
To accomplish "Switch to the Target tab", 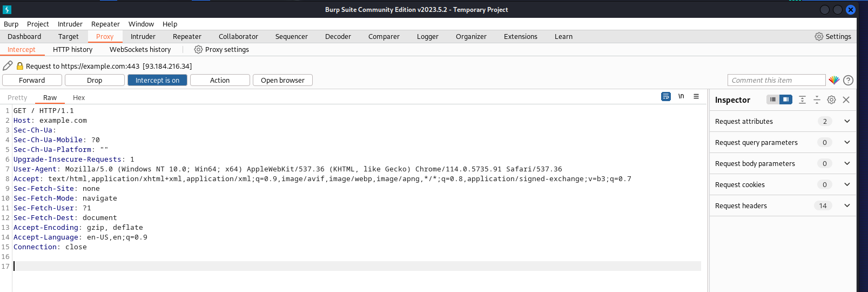I will 69,36.
